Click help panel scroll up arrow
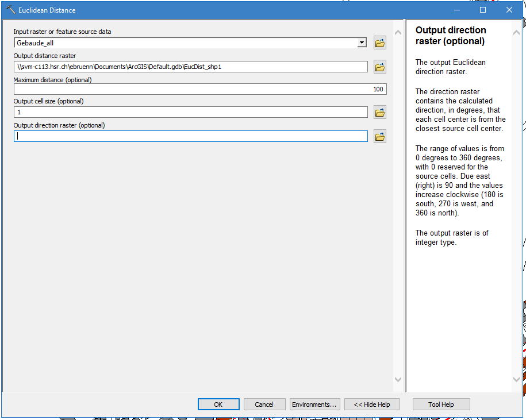526x420 pixels. tap(516, 32)
